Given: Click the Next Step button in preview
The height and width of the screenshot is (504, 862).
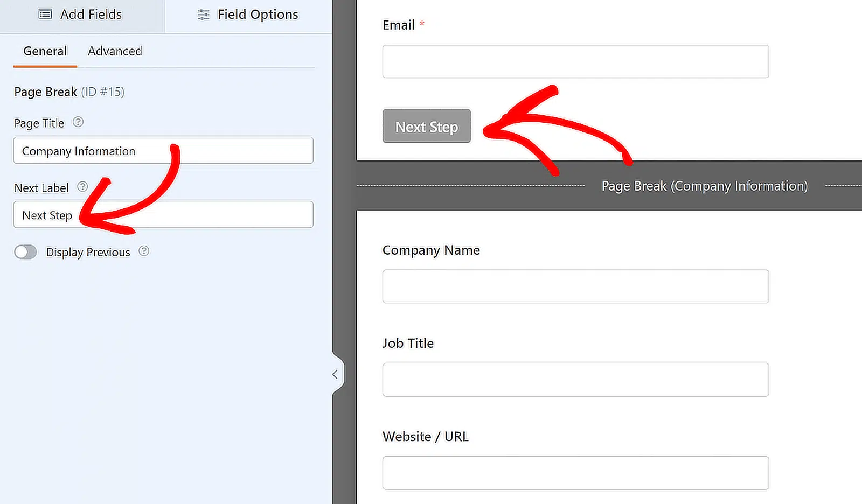Looking at the screenshot, I should [426, 127].
